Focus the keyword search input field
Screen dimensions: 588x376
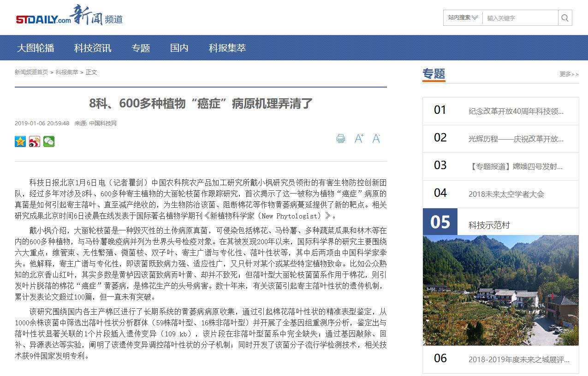[x=520, y=18]
